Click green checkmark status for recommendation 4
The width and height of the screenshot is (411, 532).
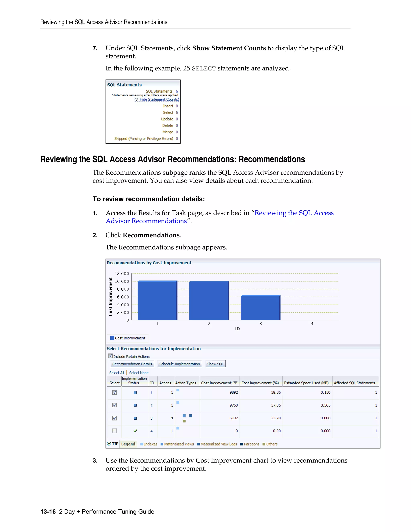[135, 431]
